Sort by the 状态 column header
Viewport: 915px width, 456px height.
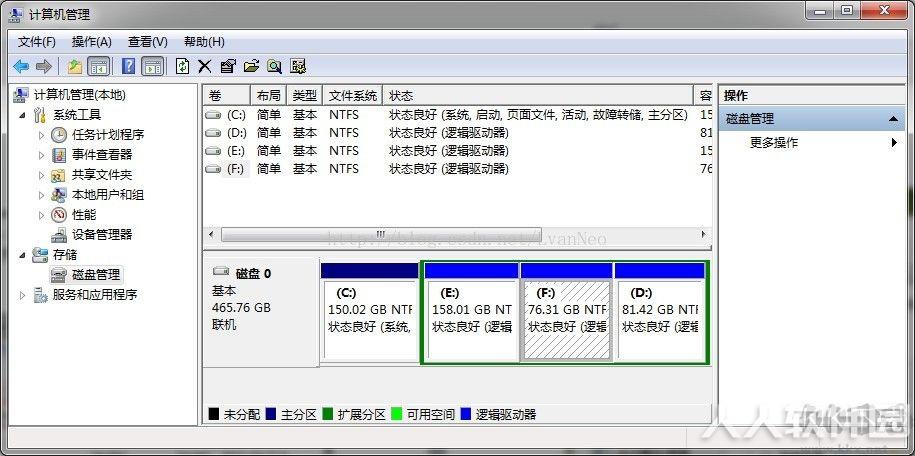(x=538, y=95)
